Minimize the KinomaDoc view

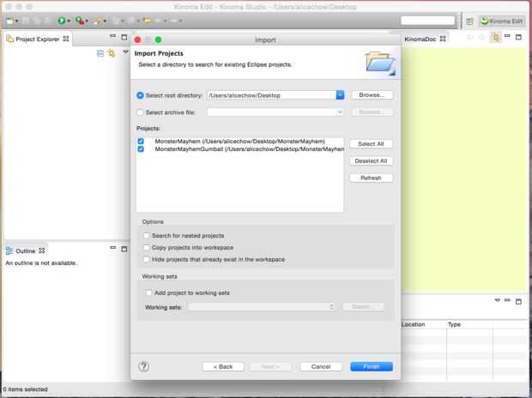pyautogui.click(x=507, y=36)
